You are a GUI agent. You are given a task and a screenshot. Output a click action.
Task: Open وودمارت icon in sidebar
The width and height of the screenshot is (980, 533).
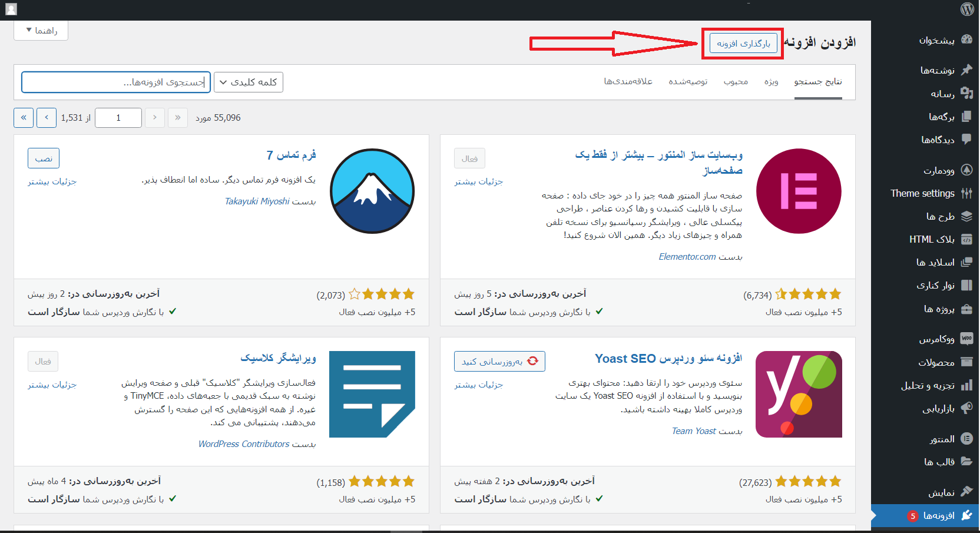[966, 170]
